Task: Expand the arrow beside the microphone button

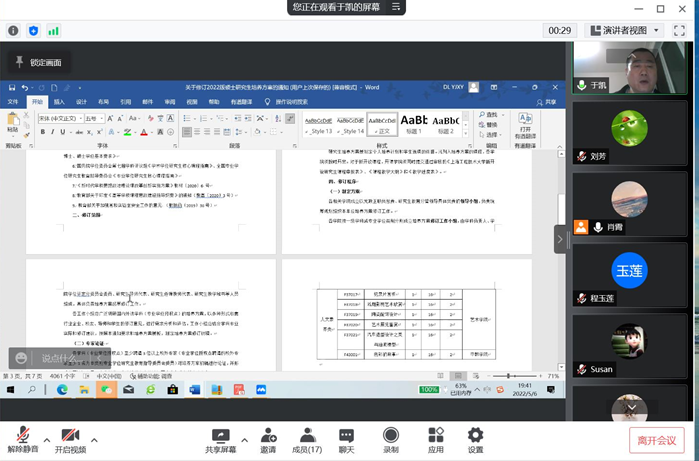Action: point(45,435)
